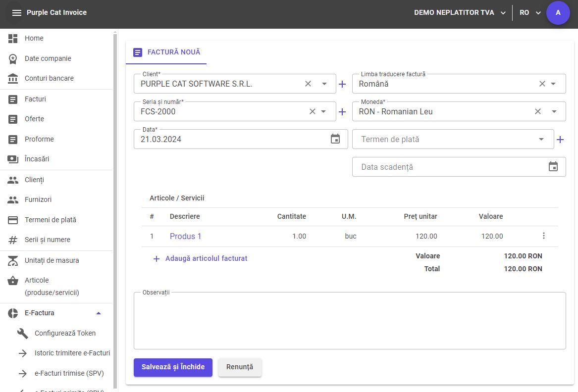Image resolution: width=578 pixels, height=392 pixels.
Task: Open the hamburger navigation menu
Action: (16, 12)
